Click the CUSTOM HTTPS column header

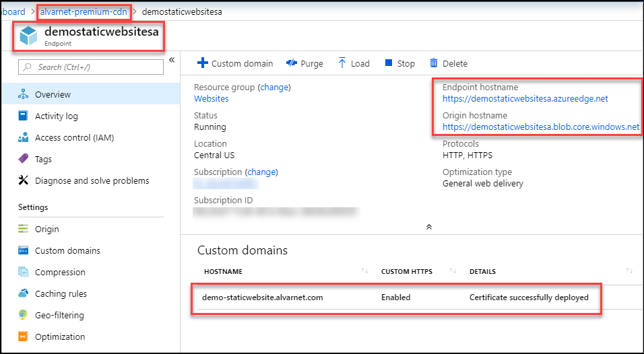click(407, 271)
